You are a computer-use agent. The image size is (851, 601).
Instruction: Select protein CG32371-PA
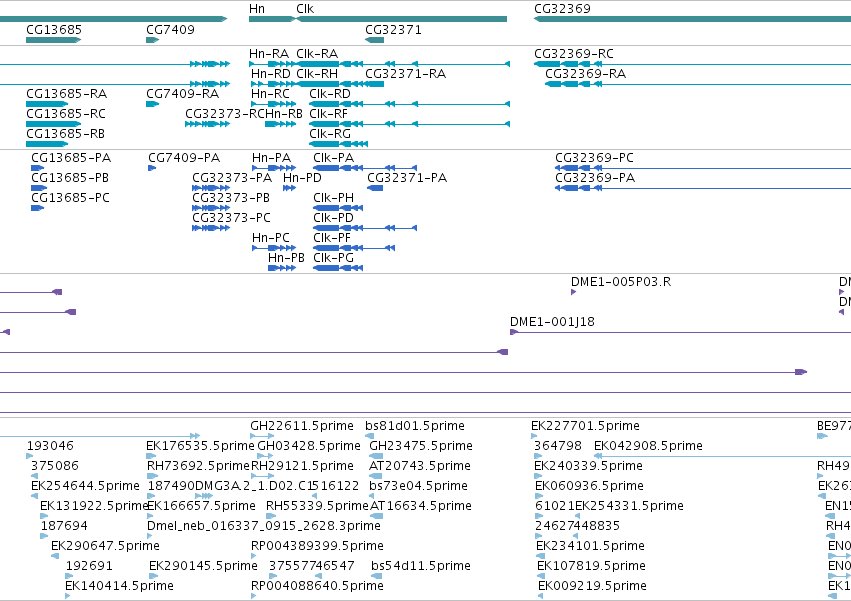[x=407, y=178]
